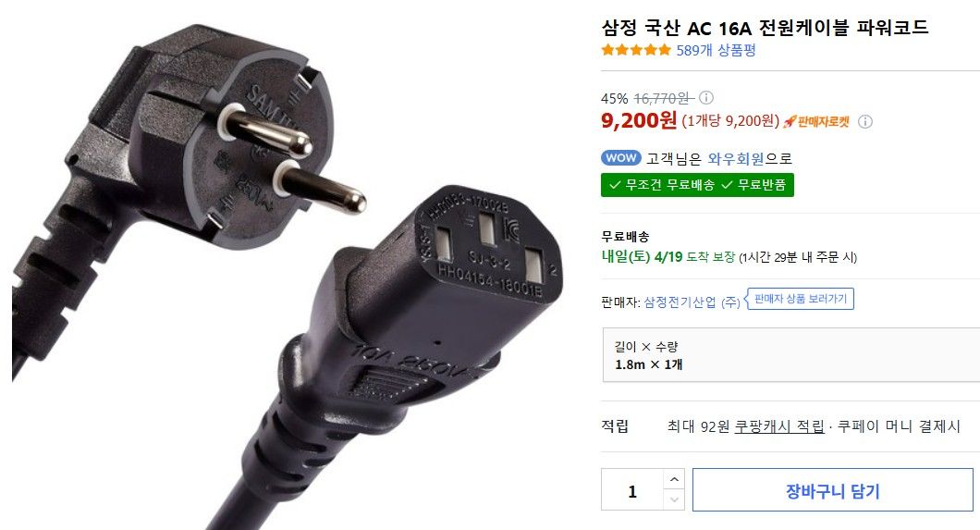
Task: Open the 길이 × 수량 option selector
Action: pos(790,355)
